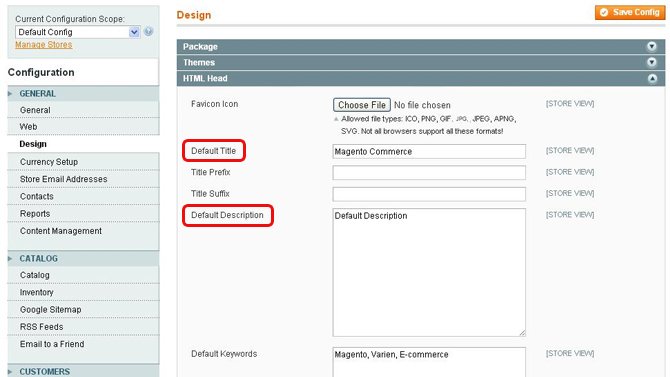Click the 'No file chosen' text
This screenshot has height=377, width=670.
[x=422, y=105]
